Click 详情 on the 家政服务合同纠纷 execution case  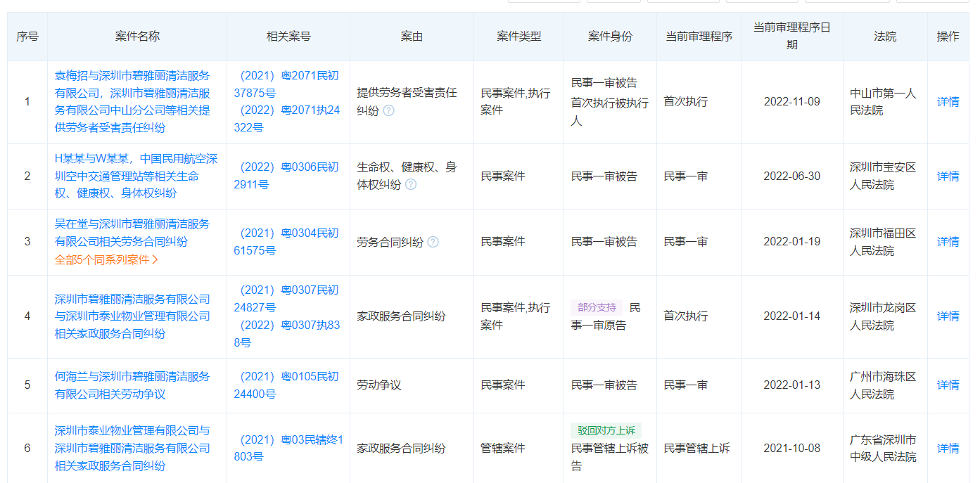click(948, 316)
